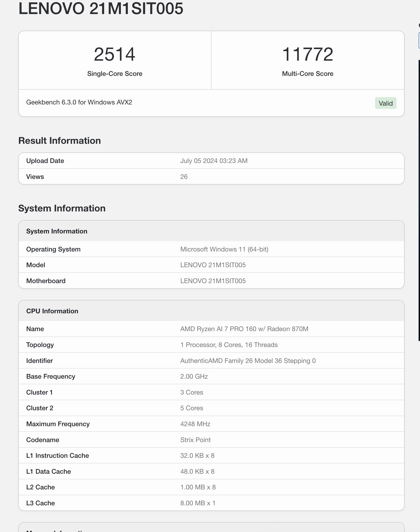Viewport: 420px width, 532px height.
Task: Select the Strix Point codename value
Action: [x=195, y=440]
